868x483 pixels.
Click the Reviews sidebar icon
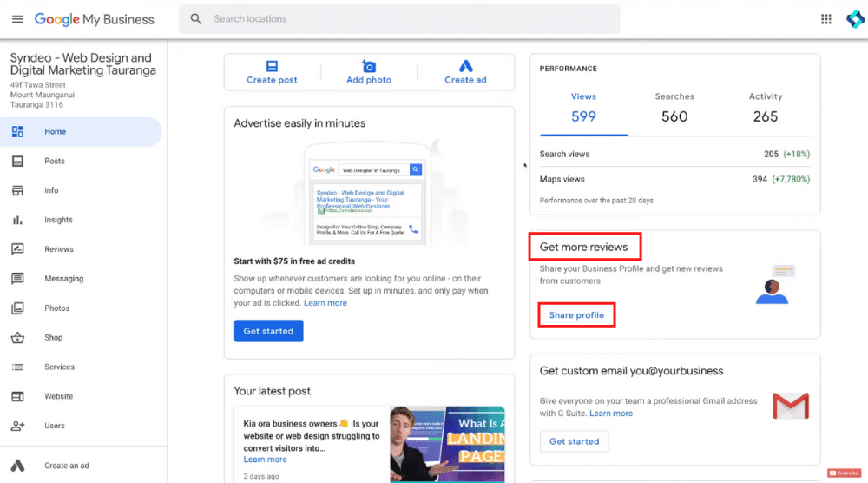pyautogui.click(x=17, y=249)
